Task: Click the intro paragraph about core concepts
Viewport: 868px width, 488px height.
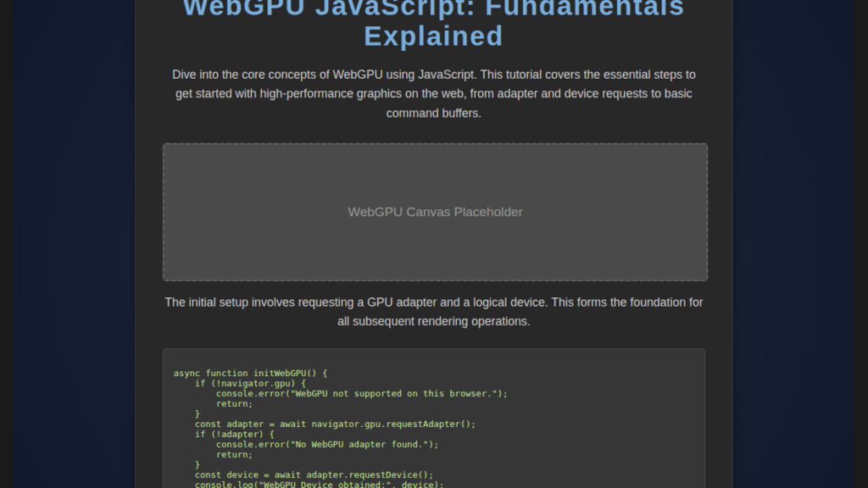Action: click(434, 93)
